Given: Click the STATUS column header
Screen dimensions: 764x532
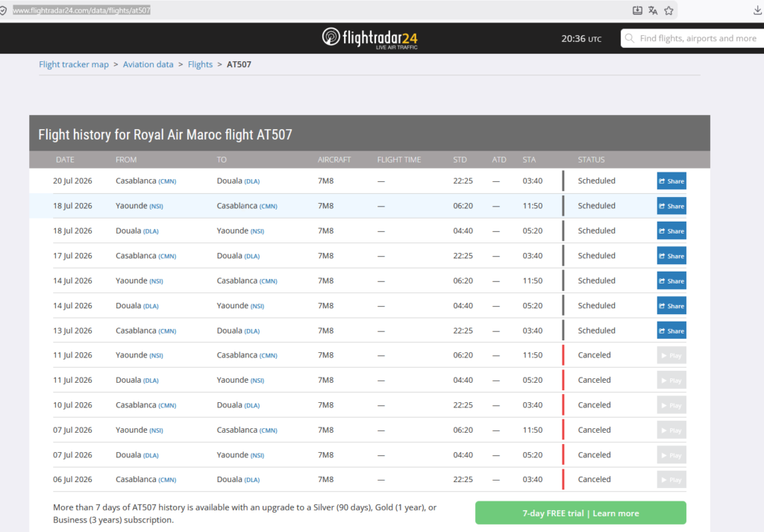Looking at the screenshot, I should point(591,160).
